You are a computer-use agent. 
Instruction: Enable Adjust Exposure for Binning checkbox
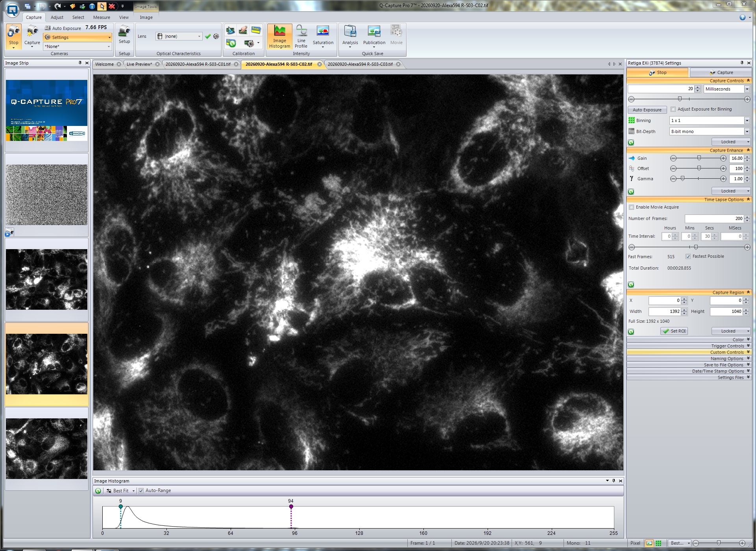tap(673, 109)
